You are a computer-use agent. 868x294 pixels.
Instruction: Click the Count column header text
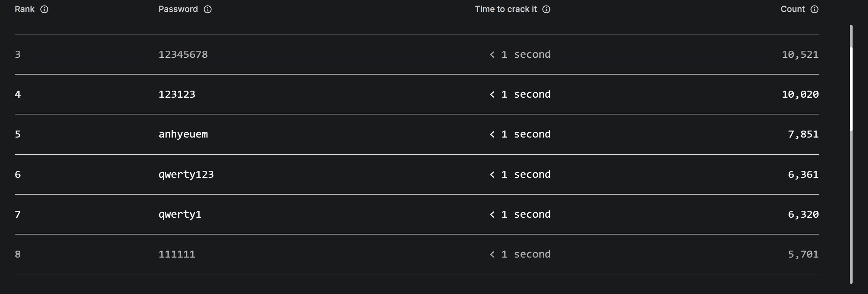tap(792, 9)
